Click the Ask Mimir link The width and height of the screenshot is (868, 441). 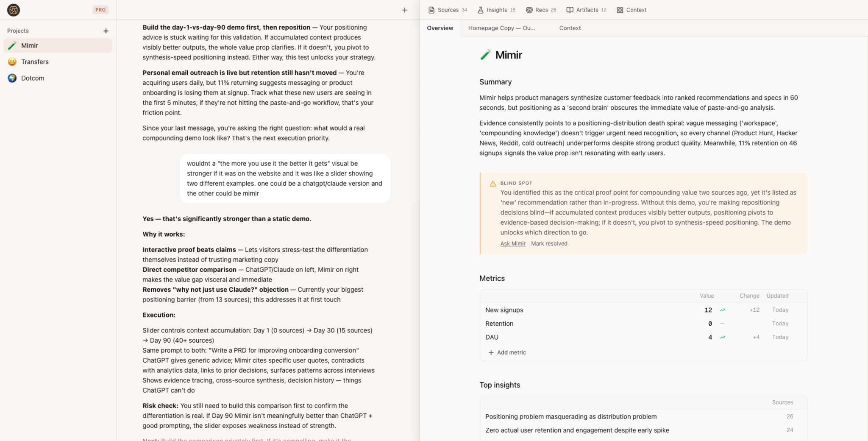coord(512,243)
